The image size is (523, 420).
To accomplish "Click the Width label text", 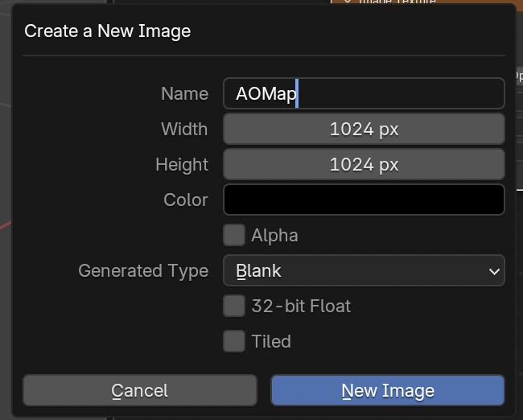I will click(x=184, y=130).
